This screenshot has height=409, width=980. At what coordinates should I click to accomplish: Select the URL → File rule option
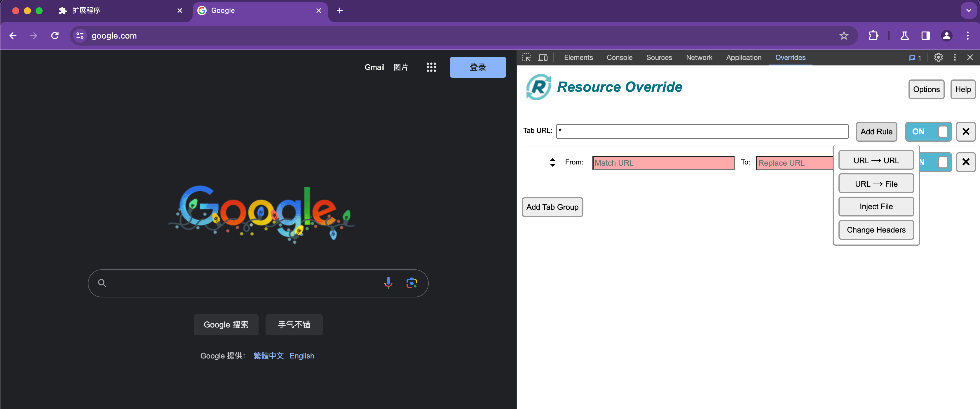click(876, 184)
